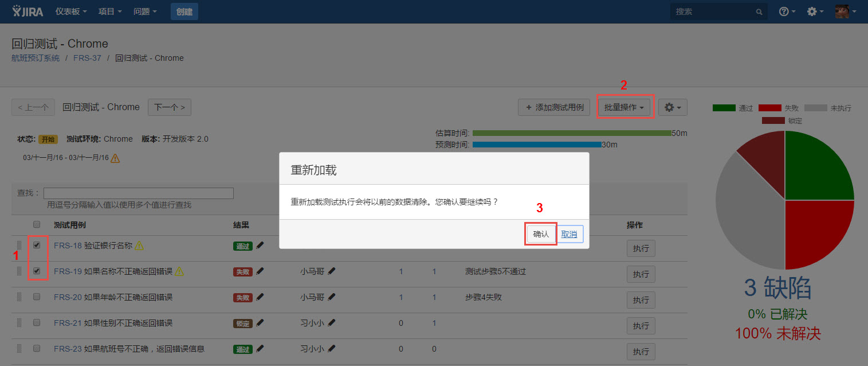The width and height of the screenshot is (868, 366).
Task: Focus the header 搜索 box
Action: [719, 11]
